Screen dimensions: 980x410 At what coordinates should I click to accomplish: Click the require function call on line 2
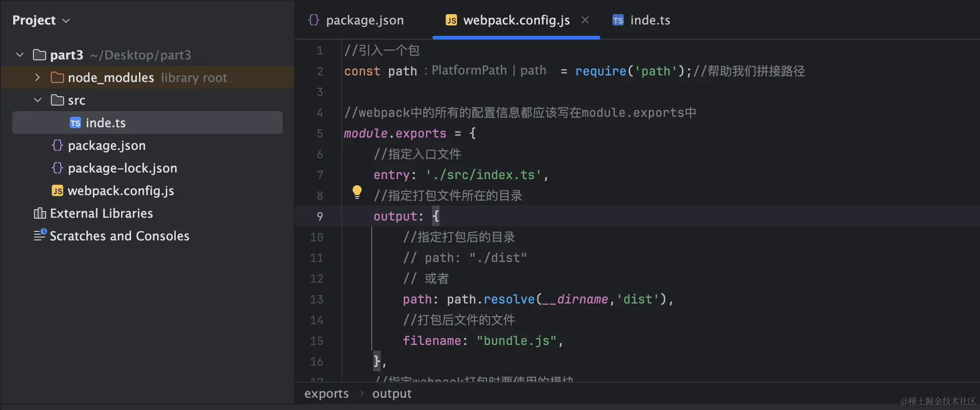(x=601, y=71)
